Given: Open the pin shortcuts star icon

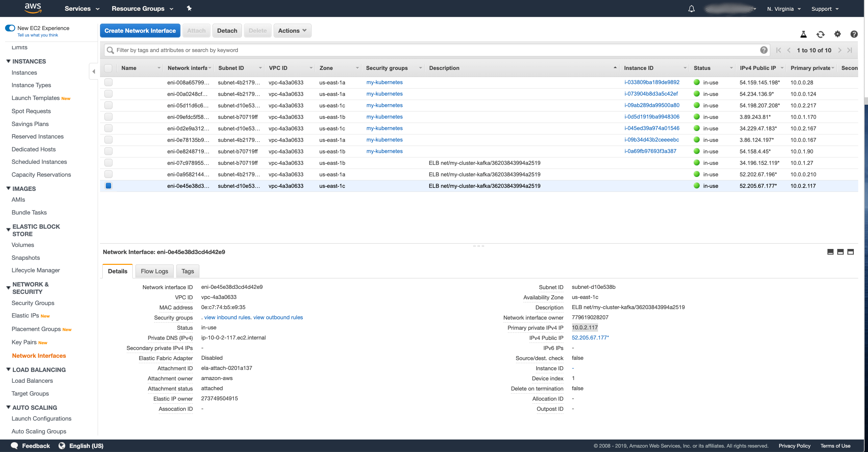Looking at the screenshot, I should tap(189, 8).
